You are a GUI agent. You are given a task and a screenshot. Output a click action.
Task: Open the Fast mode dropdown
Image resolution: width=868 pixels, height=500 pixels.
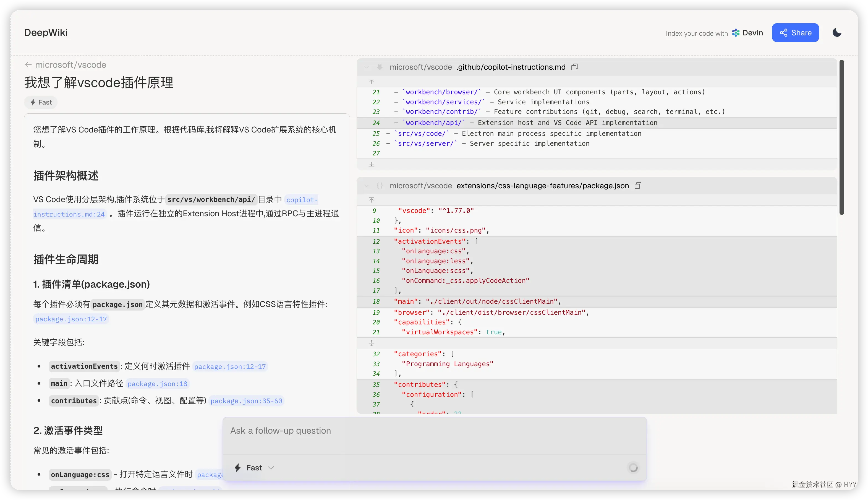point(254,468)
